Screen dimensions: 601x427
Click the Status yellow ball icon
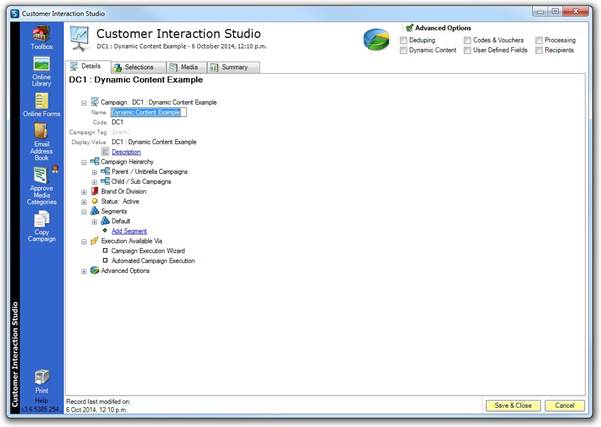click(x=95, y=201)
